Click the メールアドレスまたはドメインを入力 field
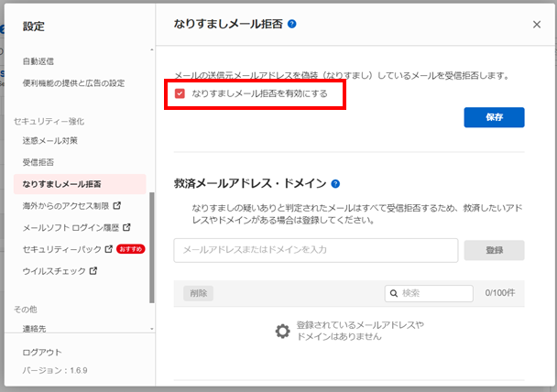 [x=315, y=250]
